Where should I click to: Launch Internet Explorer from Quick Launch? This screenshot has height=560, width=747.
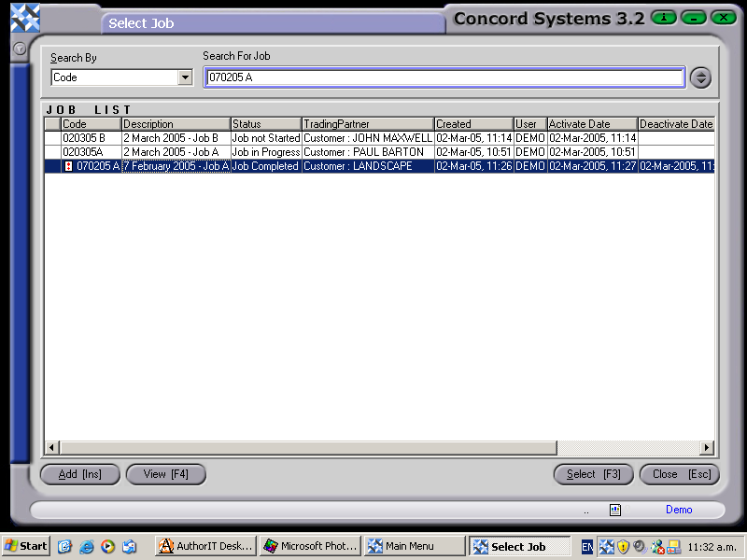[87, 545]
